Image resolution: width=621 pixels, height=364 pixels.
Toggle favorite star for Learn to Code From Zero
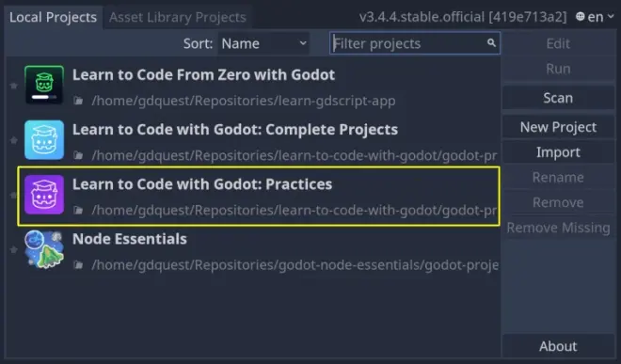pyautogui.click(x=14, y=86)
